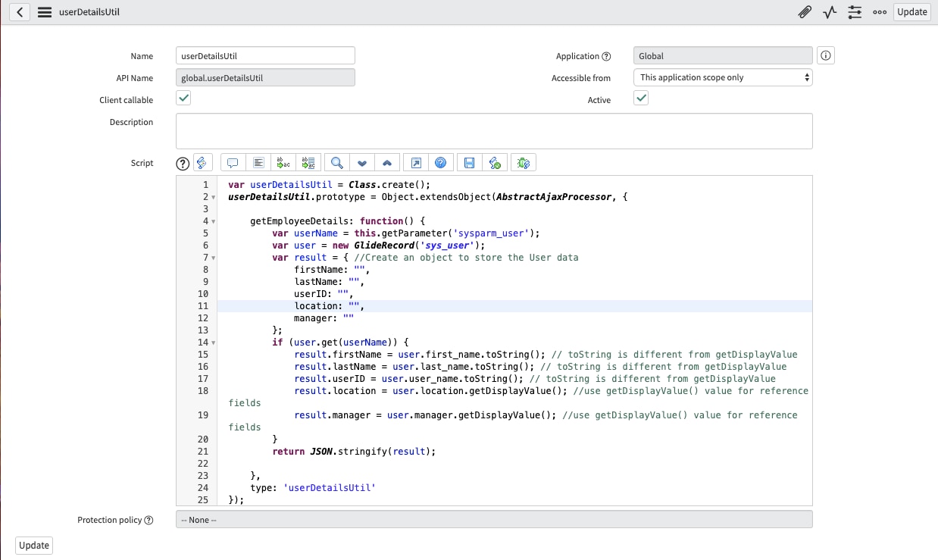This screenshot has width=938, height=560.
Task: Open the attachments paperclip icon
Action: click(805, 12)
